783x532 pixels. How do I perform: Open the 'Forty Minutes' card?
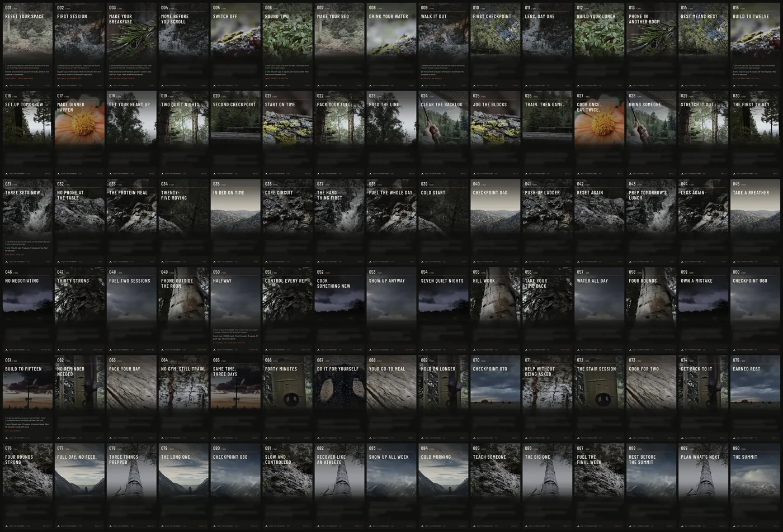pyautogui.click(x=287, y=398)
